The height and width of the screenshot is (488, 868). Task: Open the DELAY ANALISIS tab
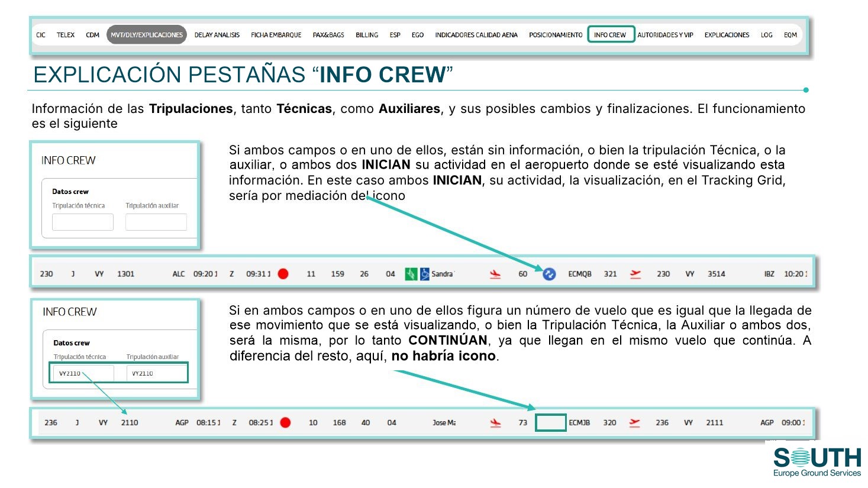coord(217,35)
